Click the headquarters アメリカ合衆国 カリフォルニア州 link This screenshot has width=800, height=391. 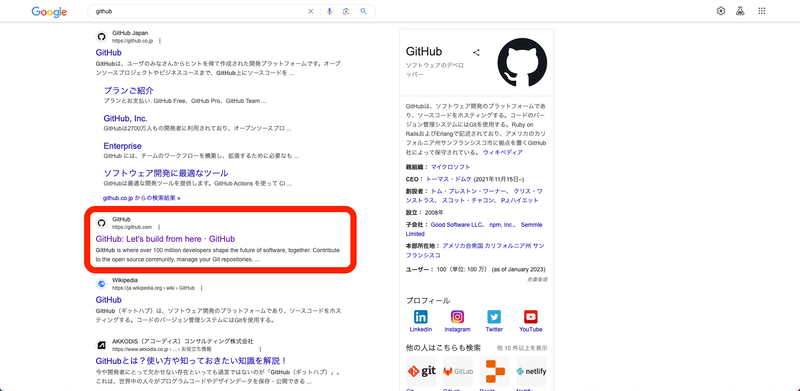point(475,250)
